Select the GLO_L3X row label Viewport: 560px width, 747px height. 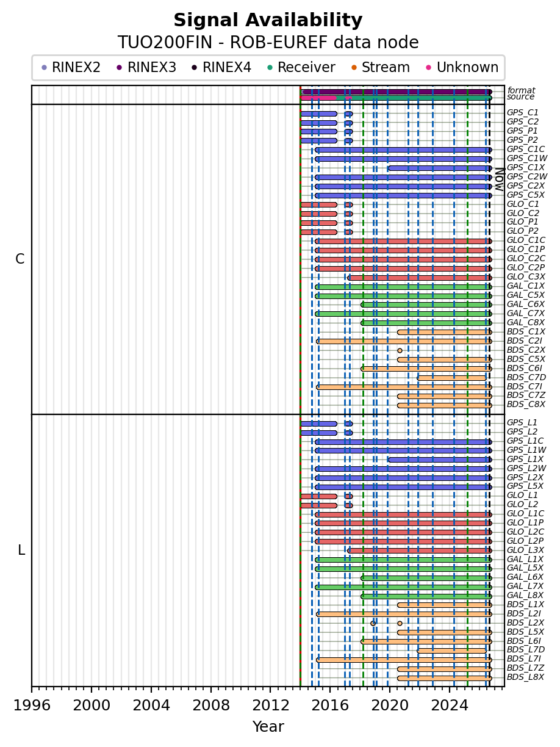(525, 550)
